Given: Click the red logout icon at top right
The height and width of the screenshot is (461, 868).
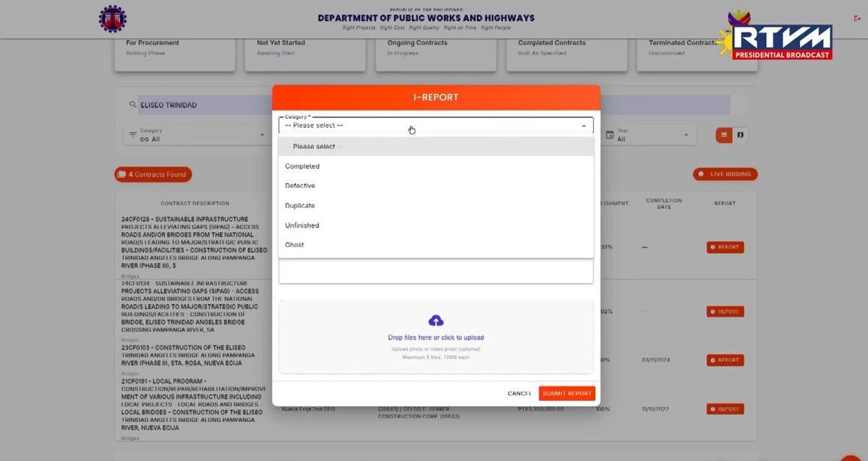Looking at the screenshot, I should click(x=857, y=19).
